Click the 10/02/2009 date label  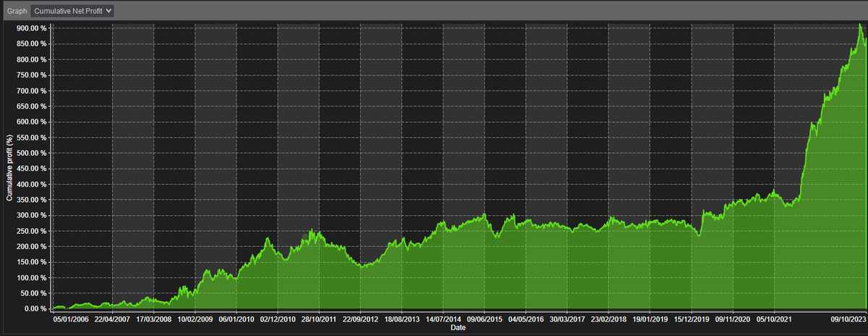195,319
